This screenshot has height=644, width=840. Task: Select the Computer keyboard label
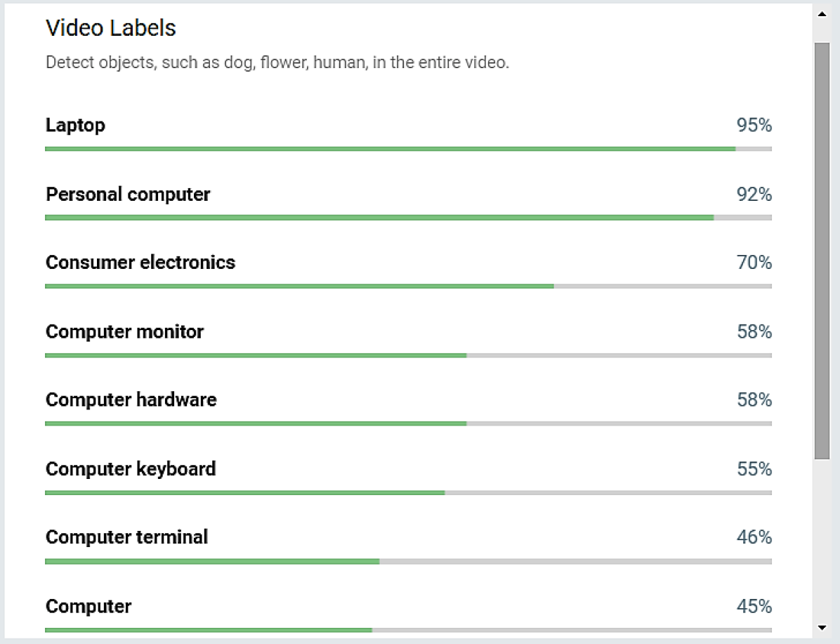click(131, 468)
